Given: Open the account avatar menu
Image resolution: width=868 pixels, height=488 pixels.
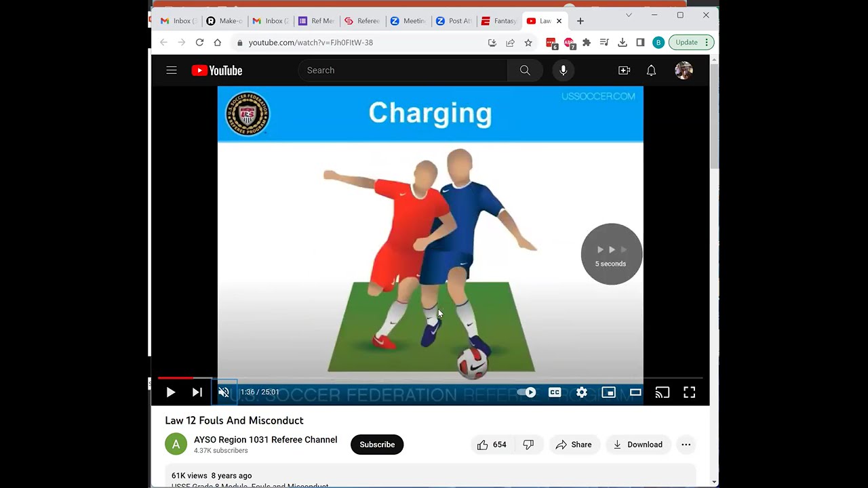Looking at the screenshot, I should (684, 70).
